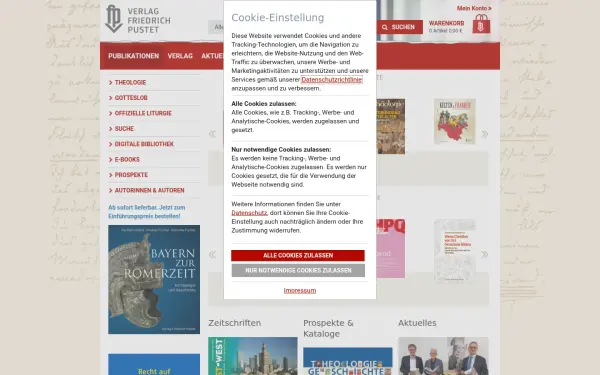The height and width of the screenshot is (375, 600).
Task: Open the Recht auf blue banner
Action: (x=154, y=364)
